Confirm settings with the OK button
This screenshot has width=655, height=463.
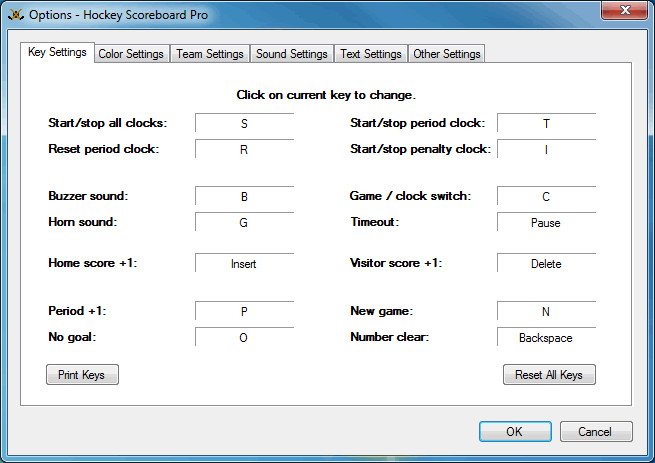coord(515,431)
